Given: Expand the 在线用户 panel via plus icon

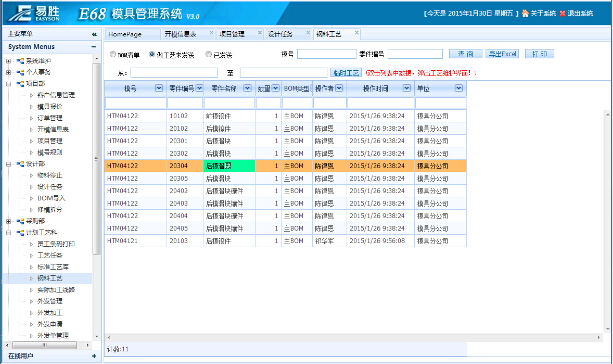Looking at the screenshot, I should click(94, 356).
